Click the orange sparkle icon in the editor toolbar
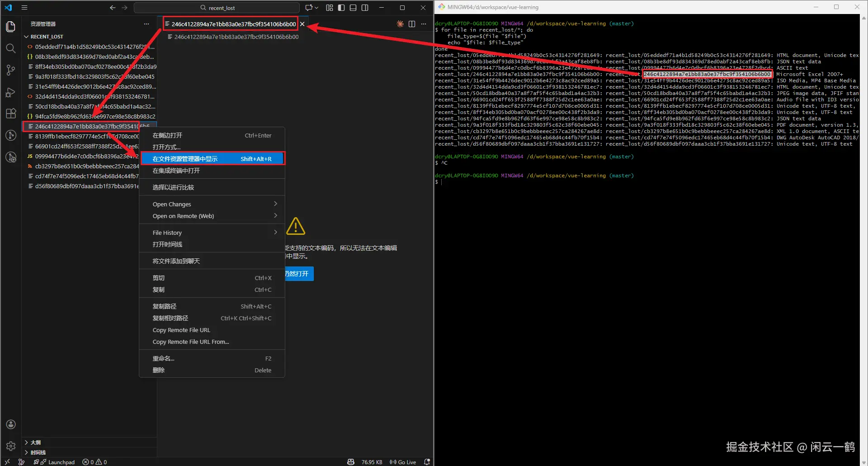 click(400, 24)
